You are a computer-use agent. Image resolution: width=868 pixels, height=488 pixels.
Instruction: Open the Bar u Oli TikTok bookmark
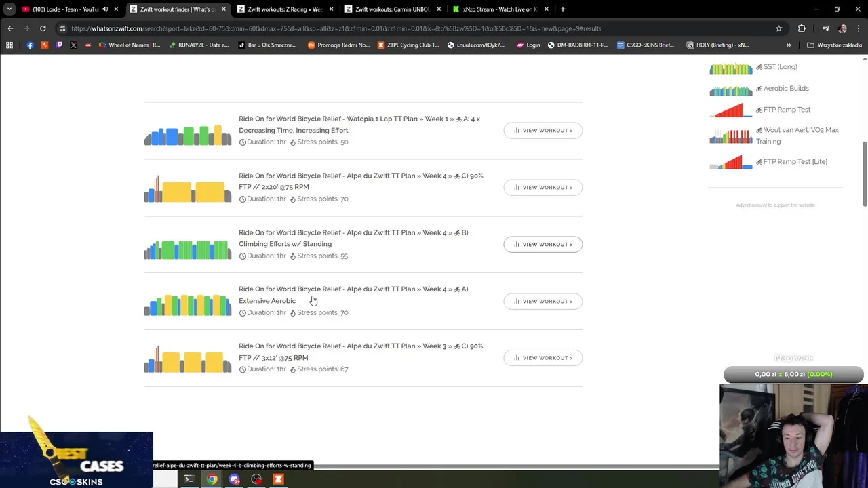(267, 45)
